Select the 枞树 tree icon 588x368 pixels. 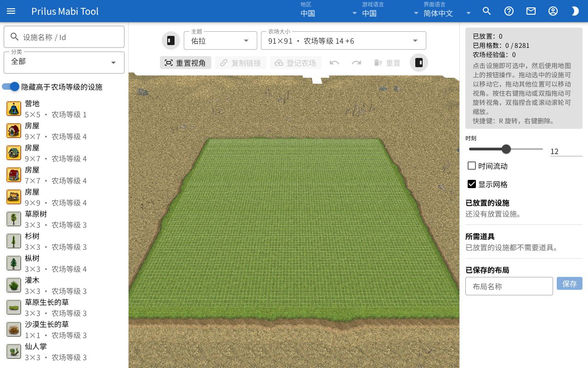(x=14, y=263)
